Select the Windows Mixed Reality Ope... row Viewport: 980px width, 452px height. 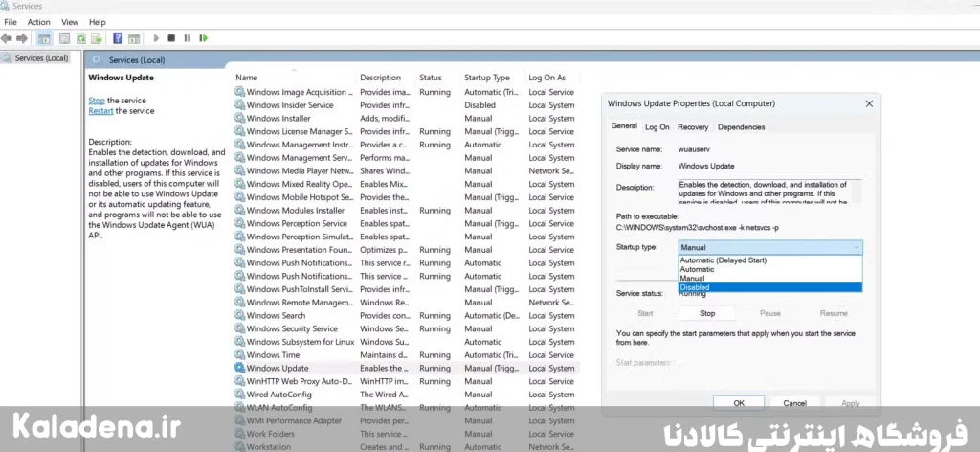406,184
